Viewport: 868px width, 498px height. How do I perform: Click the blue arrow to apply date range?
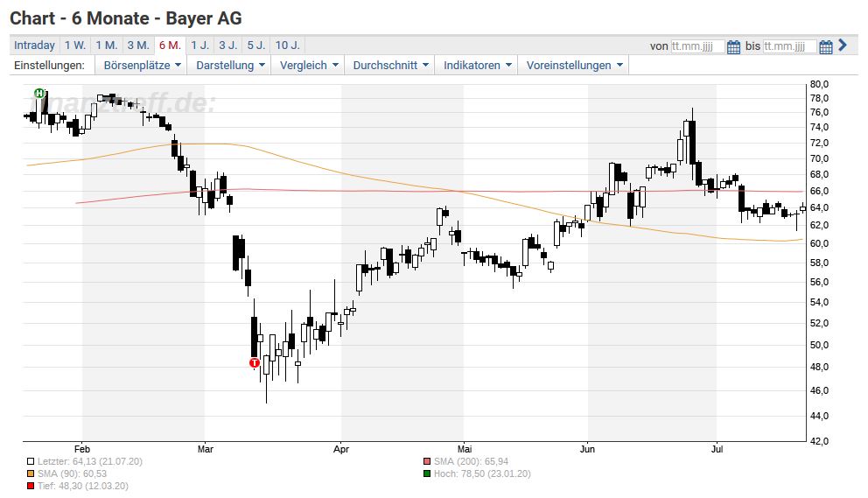click(x=843, y=46)
